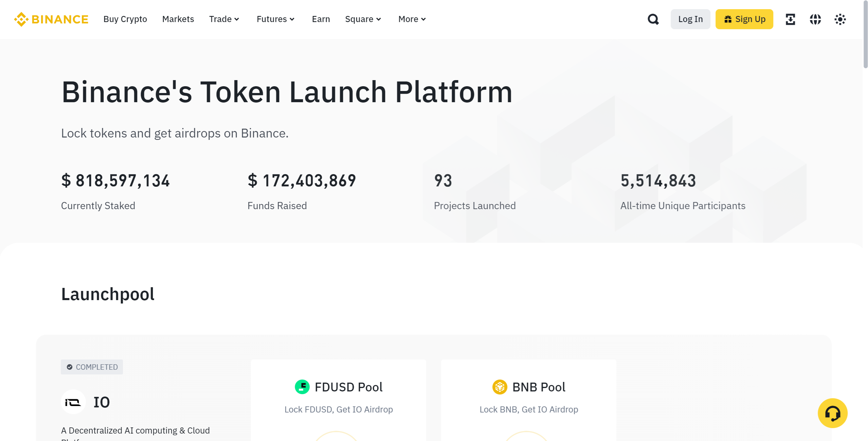Click the Log In button
The width and height of the screenshot is (868, 441).
tap(689, 19)
